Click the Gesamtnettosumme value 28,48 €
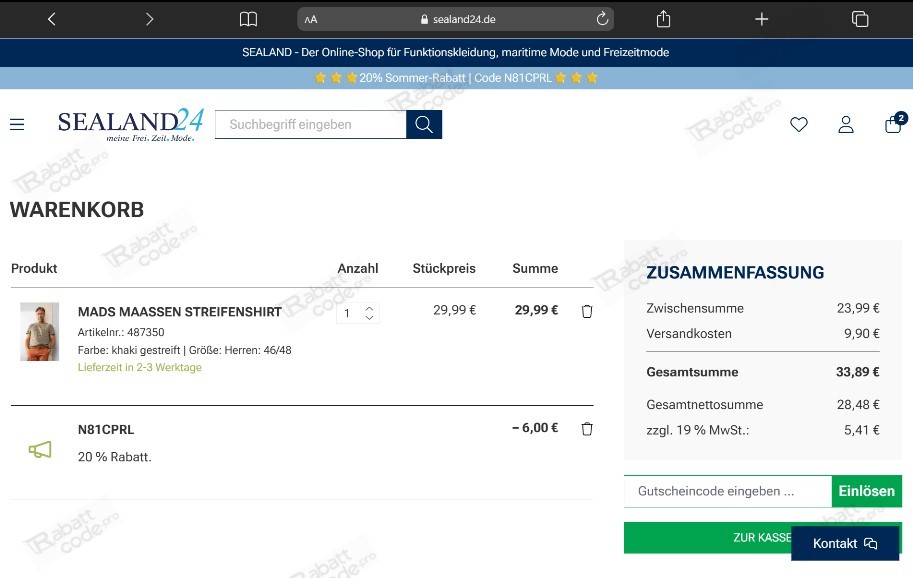913x578 pixels. coord(858,405)
